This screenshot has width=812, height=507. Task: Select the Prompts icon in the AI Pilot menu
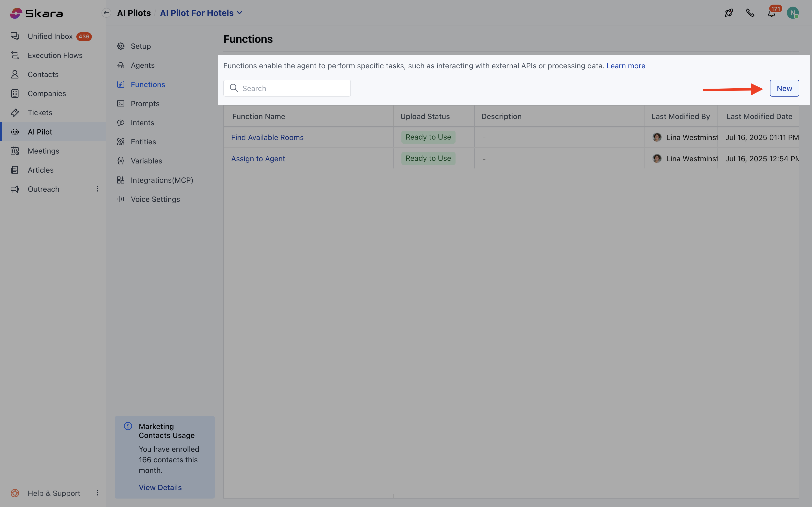coord(121,104)
